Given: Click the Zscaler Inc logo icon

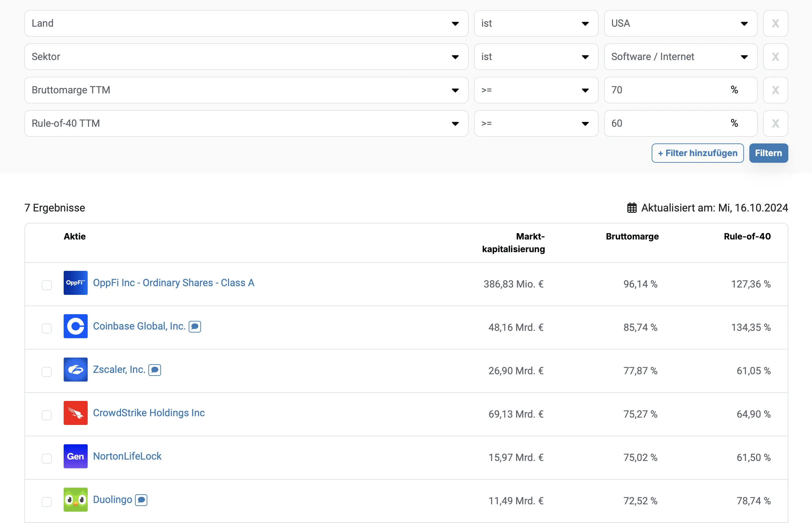Looking at the screenshot, I should pyautogui.click(x=76, y=370).
